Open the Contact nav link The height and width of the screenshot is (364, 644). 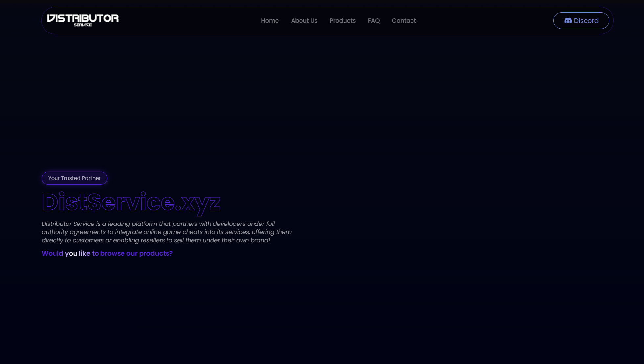tap(404, 21)
